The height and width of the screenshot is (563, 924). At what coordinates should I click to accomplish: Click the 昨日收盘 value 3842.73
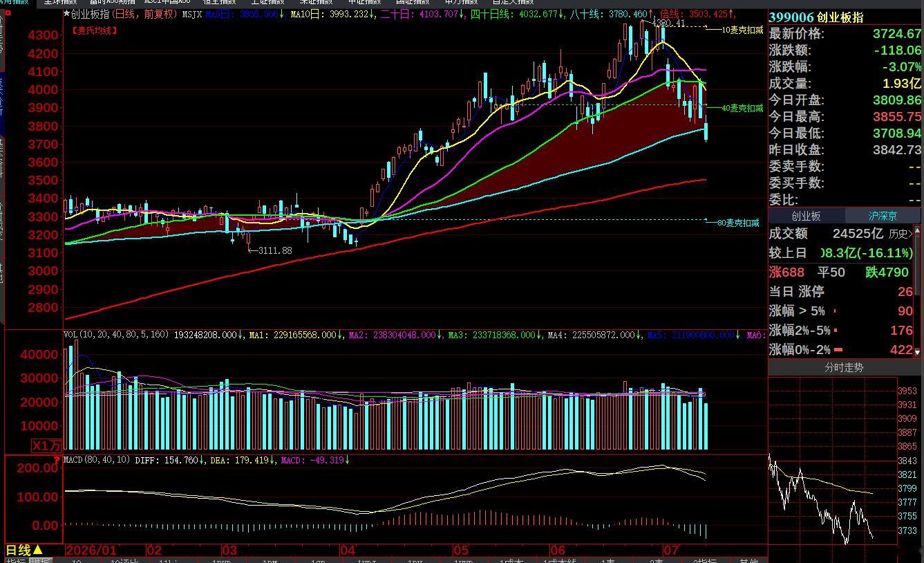click(897, 150)
